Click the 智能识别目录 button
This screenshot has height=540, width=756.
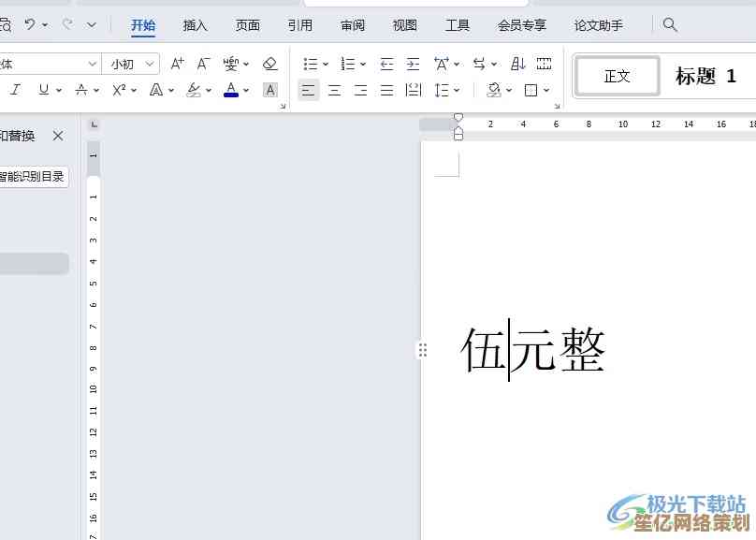tap(33, 176)
